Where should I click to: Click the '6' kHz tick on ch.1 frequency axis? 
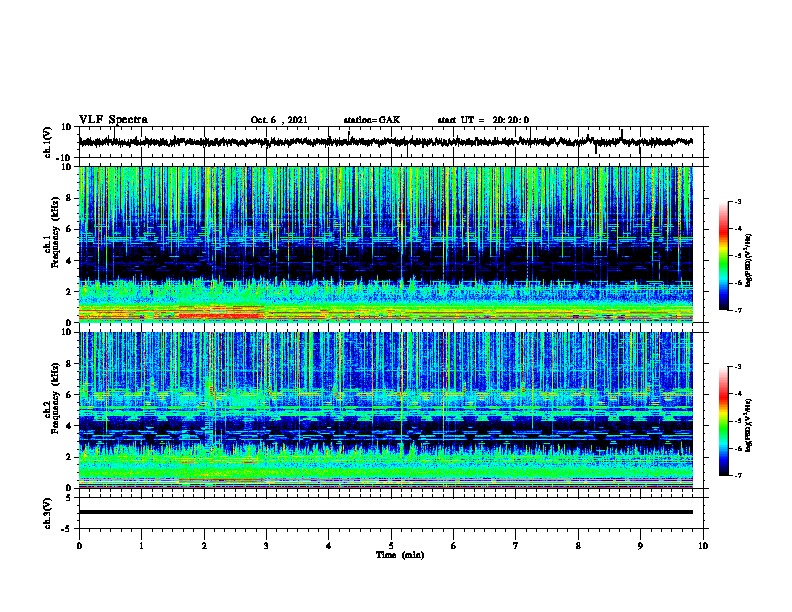point(70,229)
